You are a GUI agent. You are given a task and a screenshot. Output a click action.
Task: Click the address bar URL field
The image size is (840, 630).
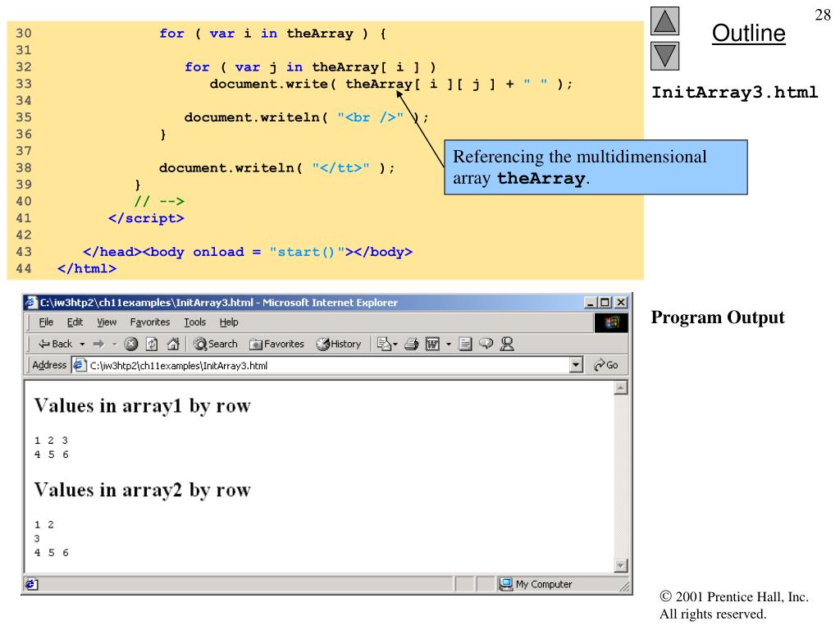point(328,365)
